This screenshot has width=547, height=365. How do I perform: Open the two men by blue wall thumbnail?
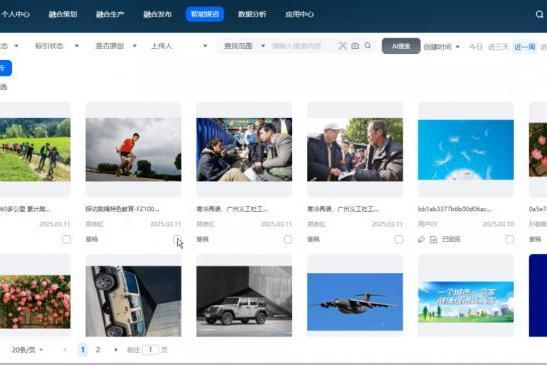click(x=244, y=149)
